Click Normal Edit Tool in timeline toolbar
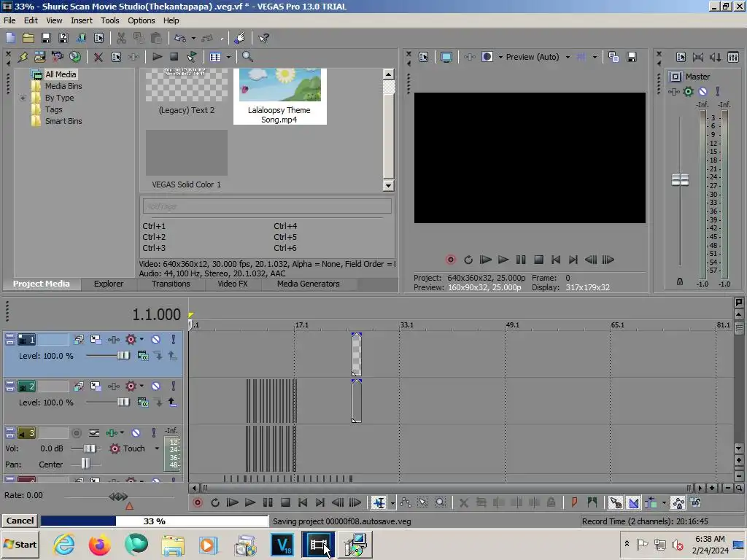 coord(379,502)
